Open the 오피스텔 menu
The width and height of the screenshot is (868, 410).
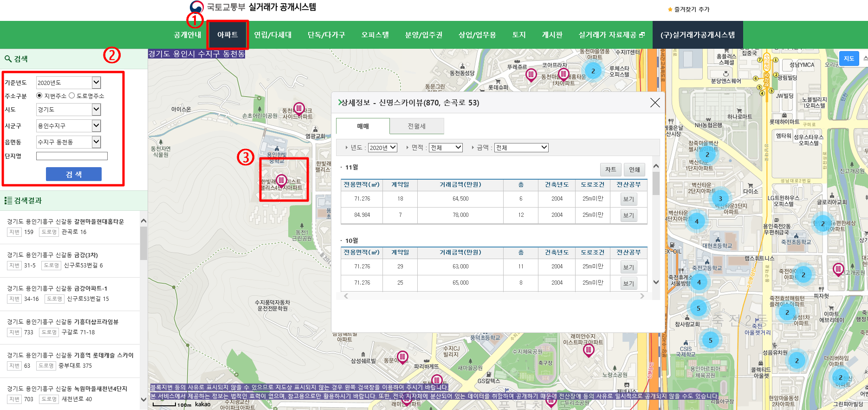coord(375,35)
